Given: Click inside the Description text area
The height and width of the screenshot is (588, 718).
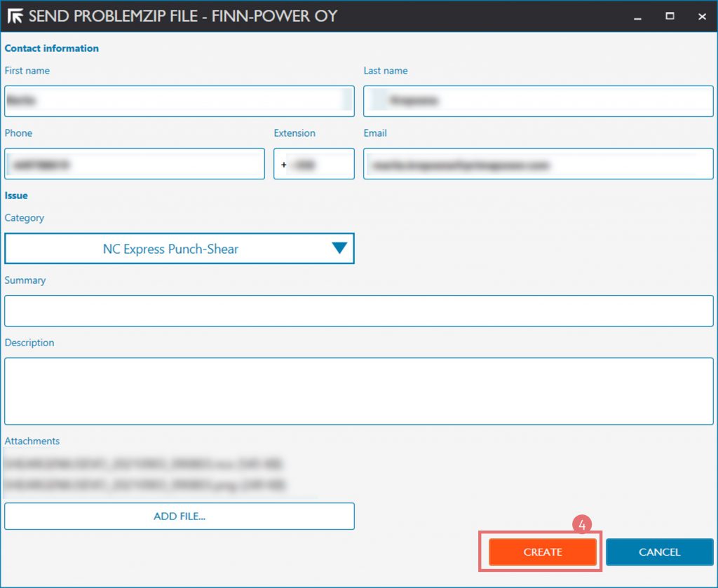Looking at the screenshot, I should [x=358, y=390].
